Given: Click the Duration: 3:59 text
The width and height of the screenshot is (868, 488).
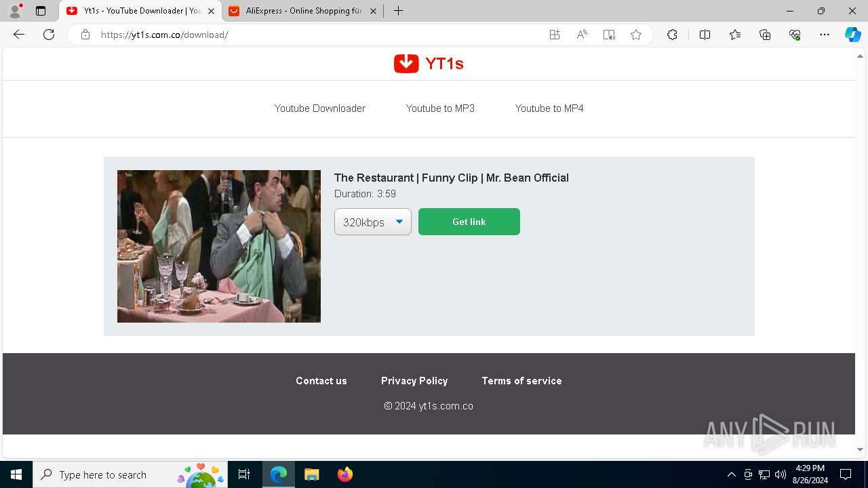Looking at the screenshot, I should (x=365, y=194).
